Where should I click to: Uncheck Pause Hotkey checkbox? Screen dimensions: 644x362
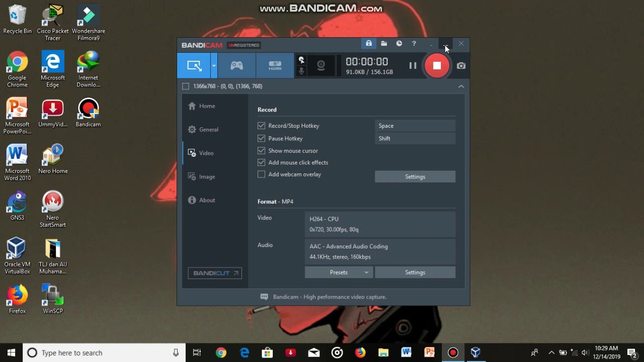(x=261, y=138)
